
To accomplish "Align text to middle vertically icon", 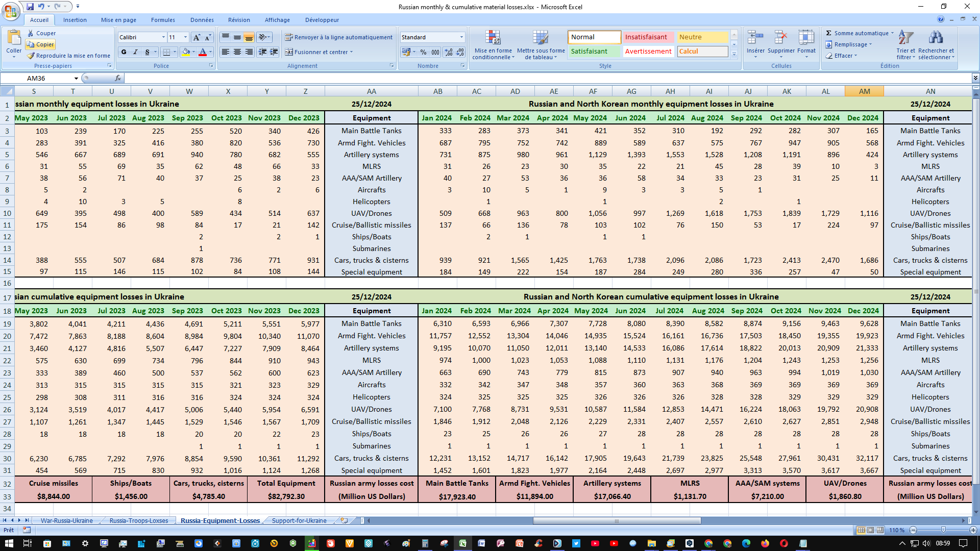I will point(237,37).
